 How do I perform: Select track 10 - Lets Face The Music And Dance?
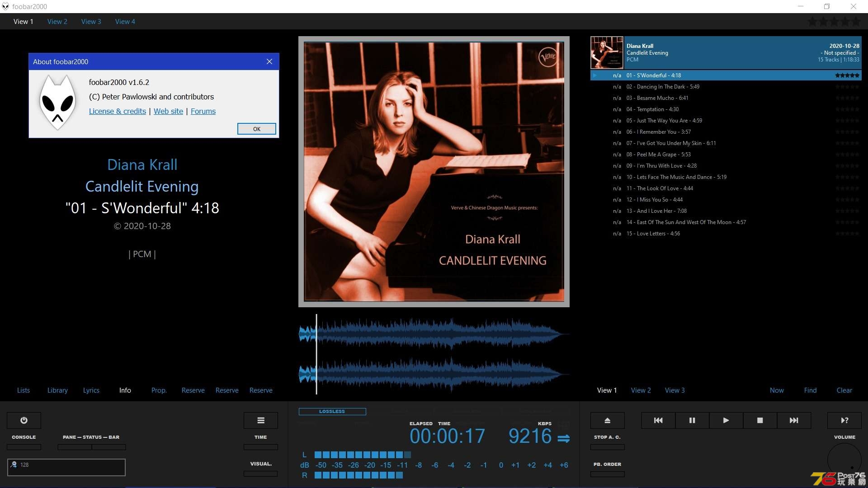tap(726, 177)
